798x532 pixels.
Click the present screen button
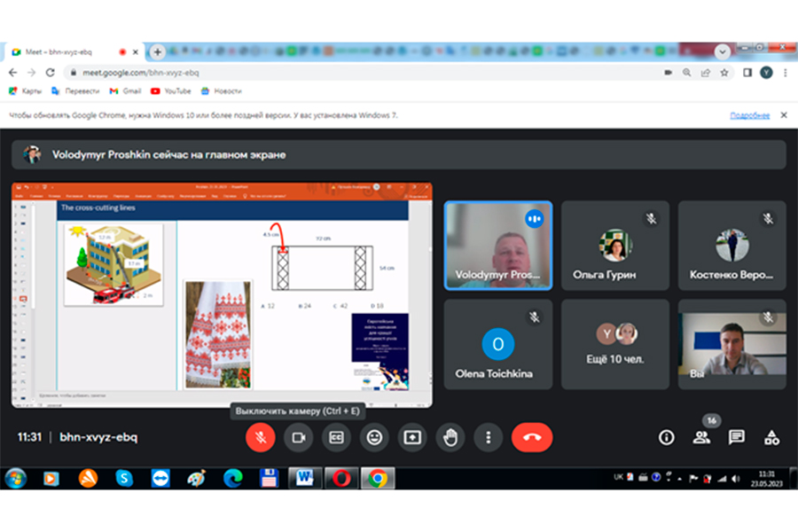pos(412,437)
